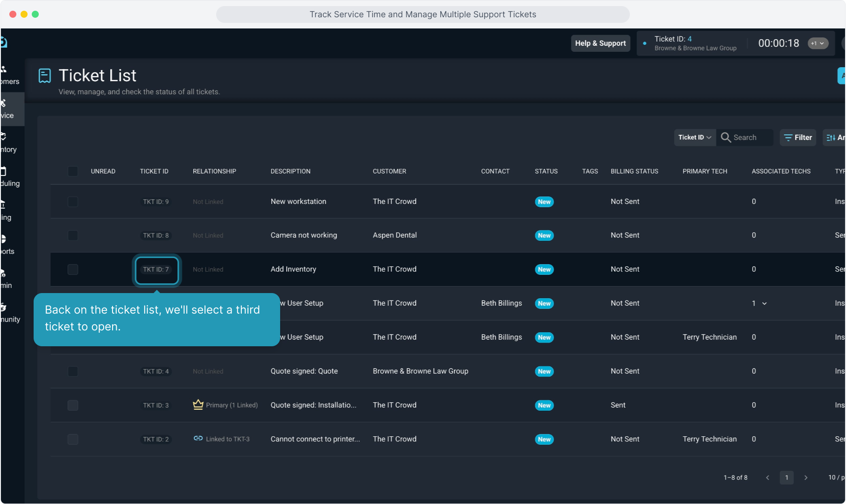Expand the +1 active timers dropdown

click(x=818, y=43)
